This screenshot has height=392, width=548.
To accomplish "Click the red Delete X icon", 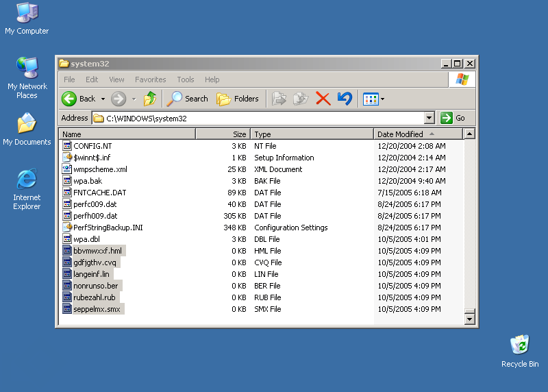I will 323,99.
